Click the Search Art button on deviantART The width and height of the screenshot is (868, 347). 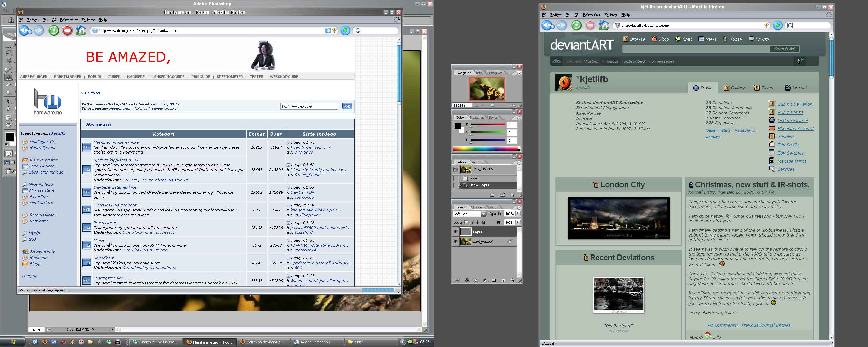[x=784, y=49]
